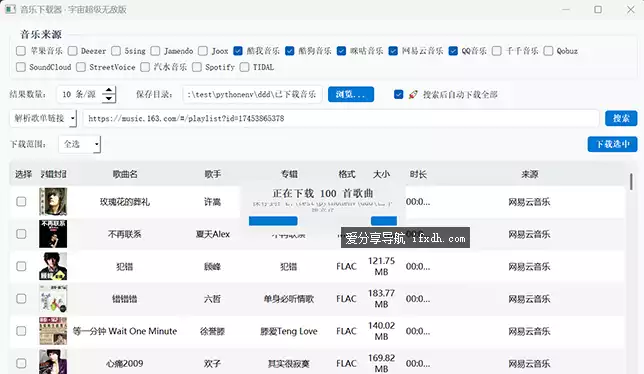This screenshot has height=374, width=644.
Task: Click the rocket icon beside auto-download option
Action: (x=413, y=95)
